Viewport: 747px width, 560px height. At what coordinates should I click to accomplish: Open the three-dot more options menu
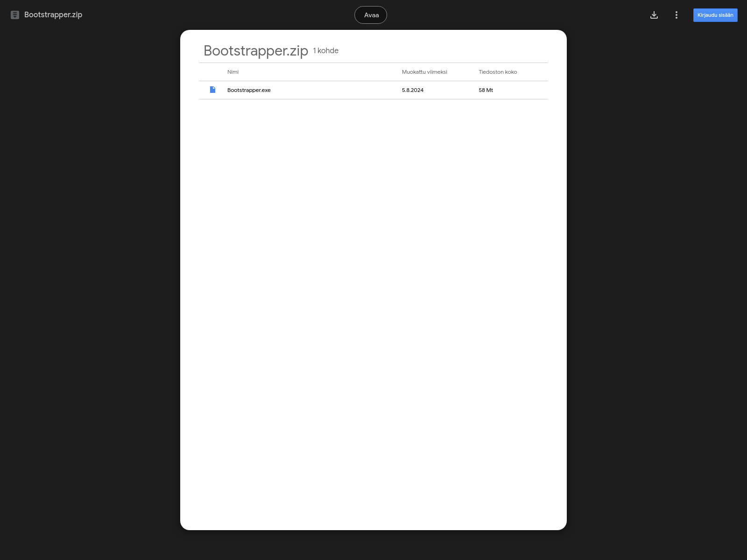click(677, 15)
